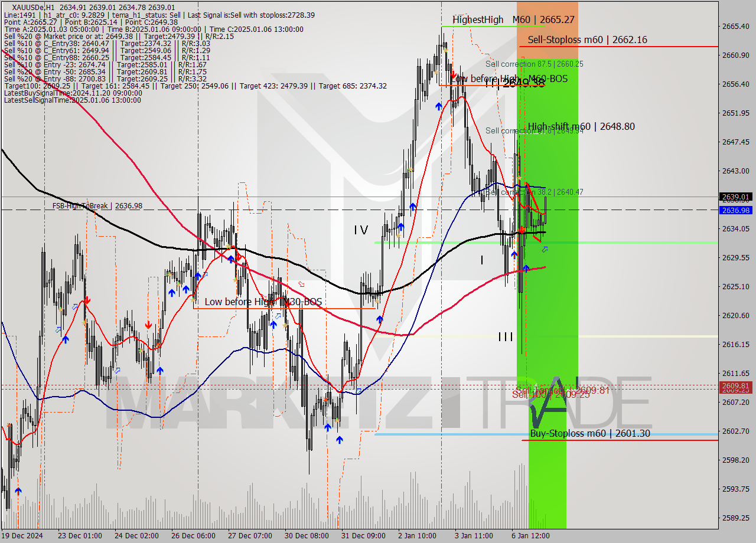The image size is (756, 543).
Task: Click the 'High-shift m60 | 2648.80' label
Action: [x=581, y=126]
